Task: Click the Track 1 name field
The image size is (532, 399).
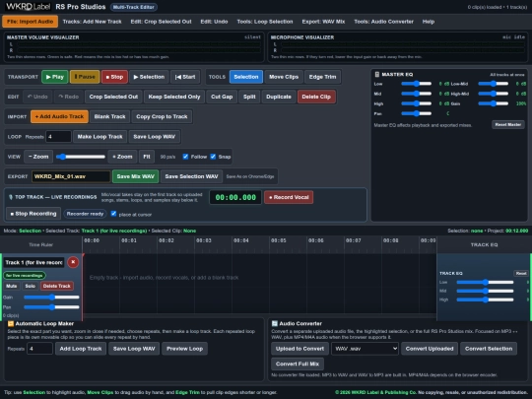Action: pyautogui.click(x=33, y=262)
